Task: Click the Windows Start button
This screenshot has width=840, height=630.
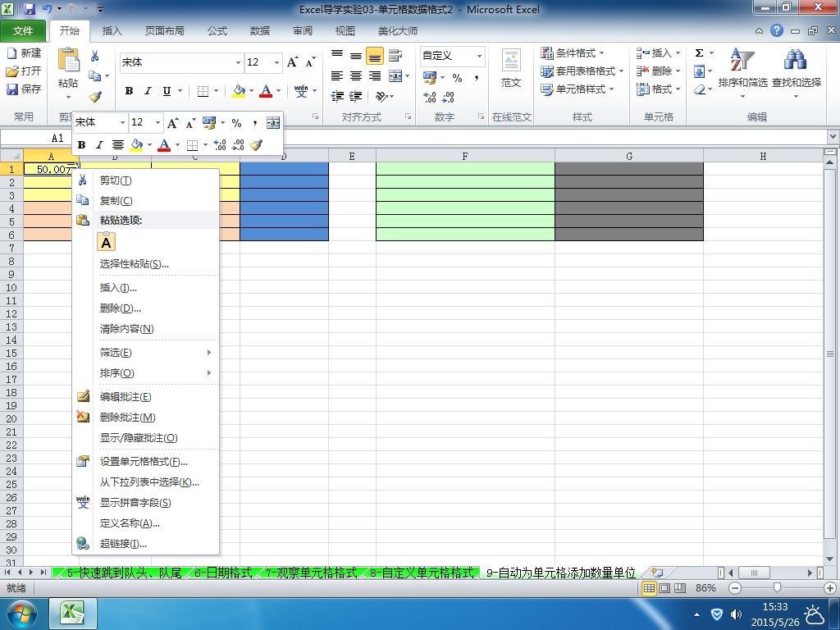Action: coord(21,614)
